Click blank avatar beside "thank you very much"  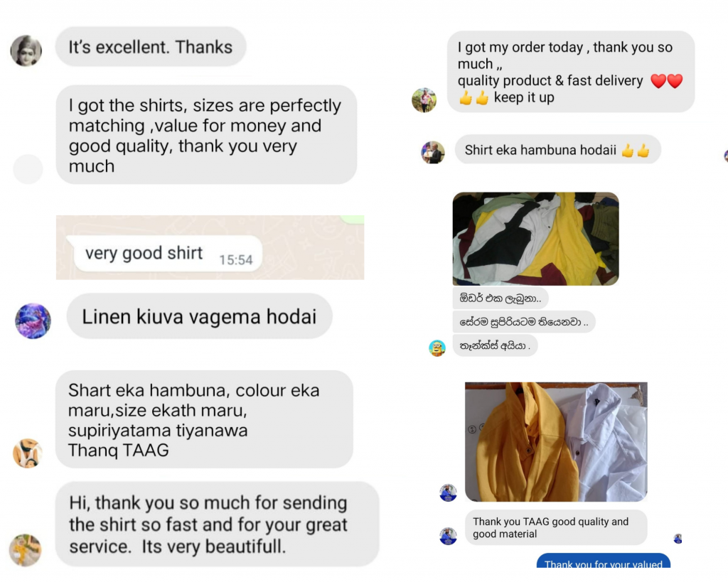28,169
